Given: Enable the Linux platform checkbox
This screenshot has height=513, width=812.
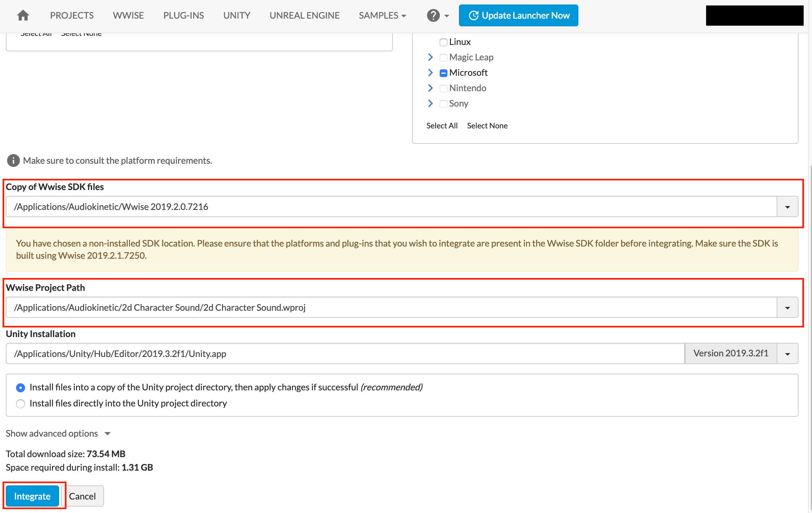Looking at the screenshot, I should tap(444, 42).
